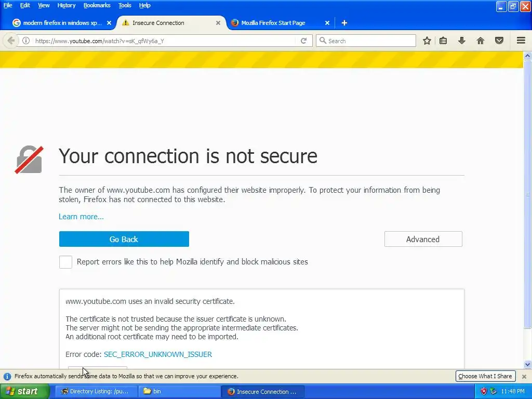
Task: Dismiss the data sharing notification bar
Action: [x=524, y=376]
